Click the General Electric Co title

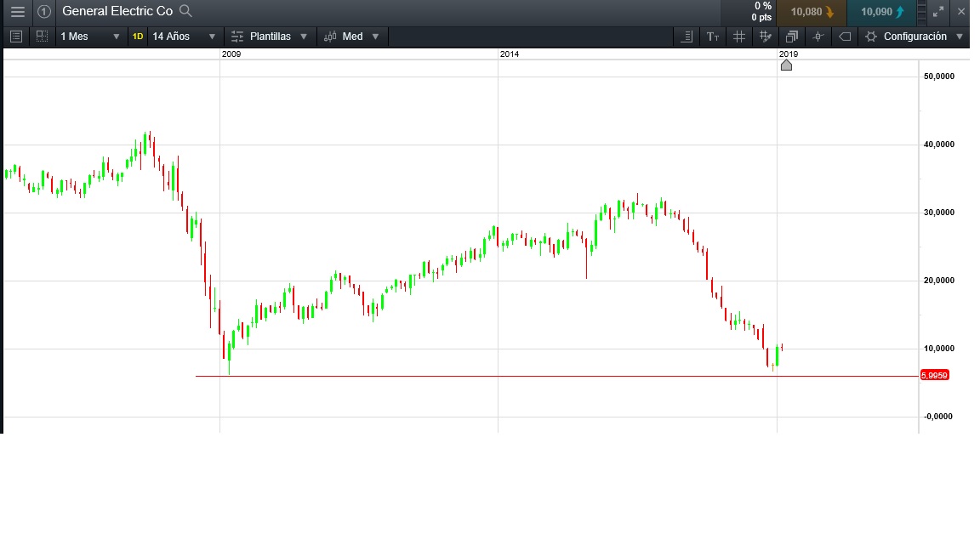point(117,10)
